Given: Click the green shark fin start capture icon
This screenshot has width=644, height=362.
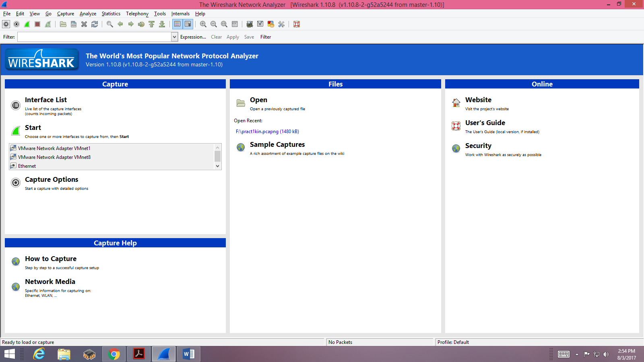Looking at the screenshot, I should click(x=27, y=24).
